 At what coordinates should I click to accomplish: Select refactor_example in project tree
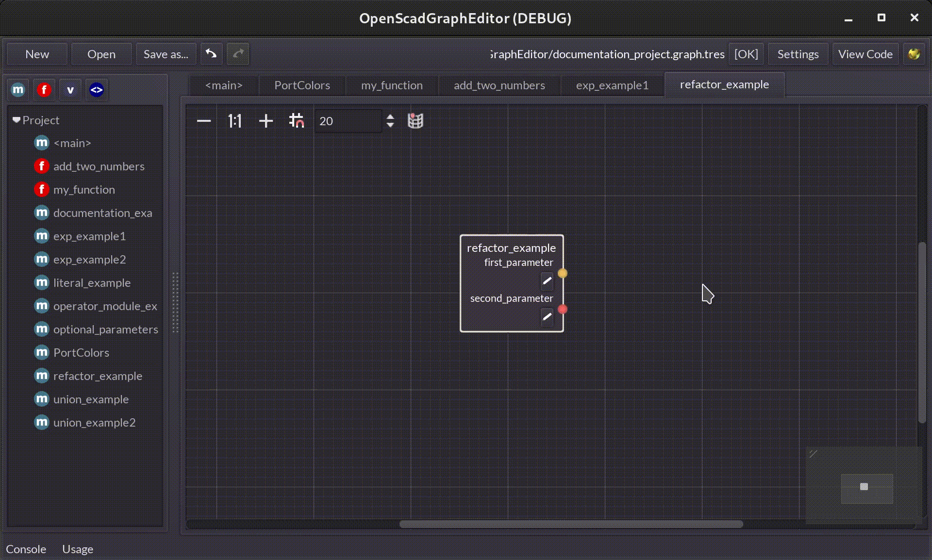click(98, 376)
